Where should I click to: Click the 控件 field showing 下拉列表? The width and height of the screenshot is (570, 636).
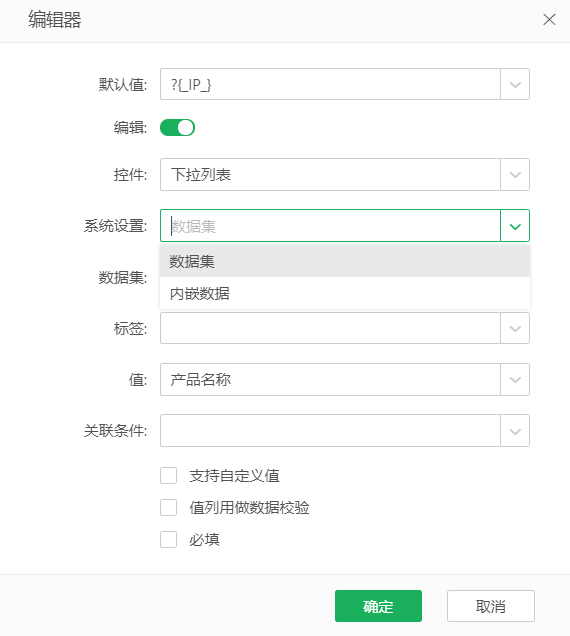[x=330, y=174]
